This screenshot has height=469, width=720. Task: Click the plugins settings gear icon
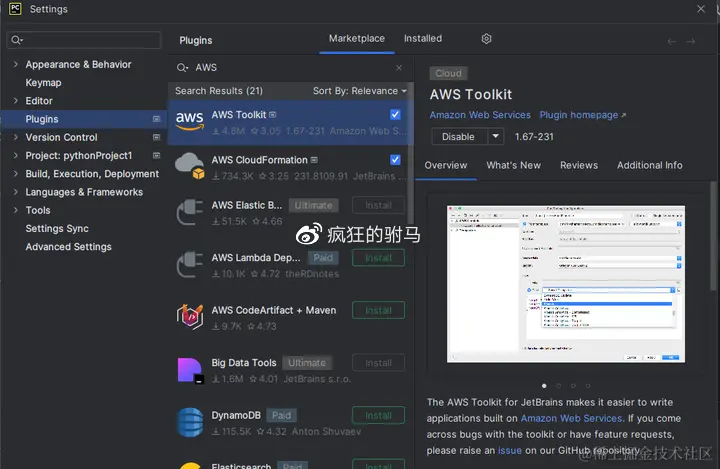pos(486,39)
